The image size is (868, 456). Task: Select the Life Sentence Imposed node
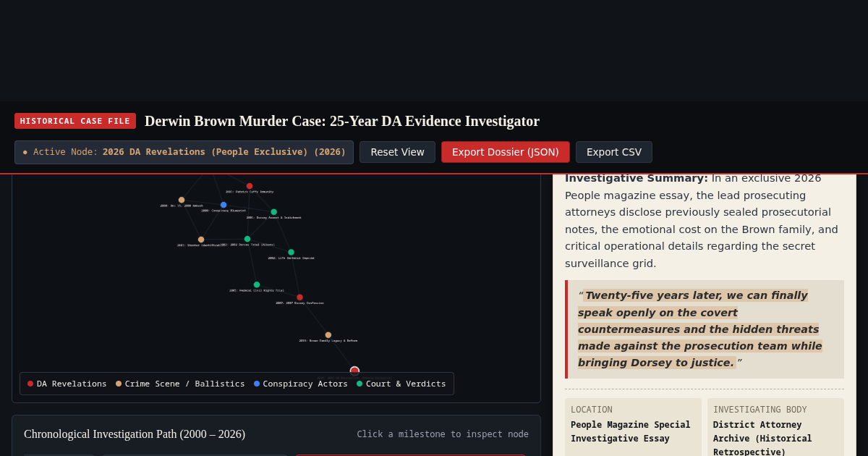pos(292,253)
